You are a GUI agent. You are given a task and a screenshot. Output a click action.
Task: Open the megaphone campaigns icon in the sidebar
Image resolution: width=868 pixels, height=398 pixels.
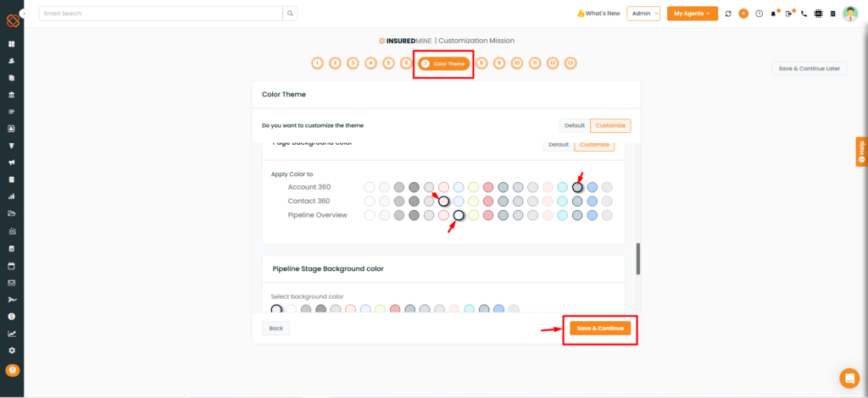(x=12, y=163)
